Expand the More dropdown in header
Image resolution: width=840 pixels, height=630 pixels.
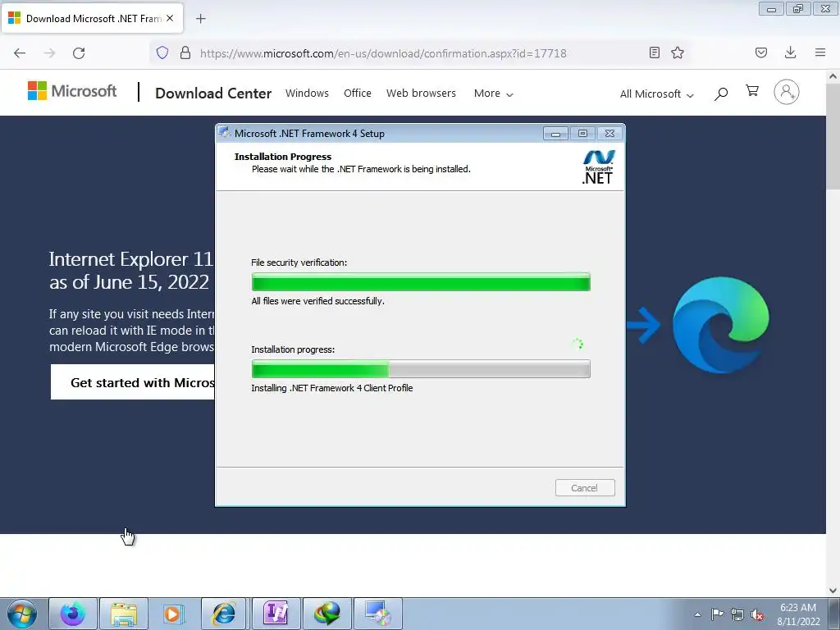click(493, 94)
